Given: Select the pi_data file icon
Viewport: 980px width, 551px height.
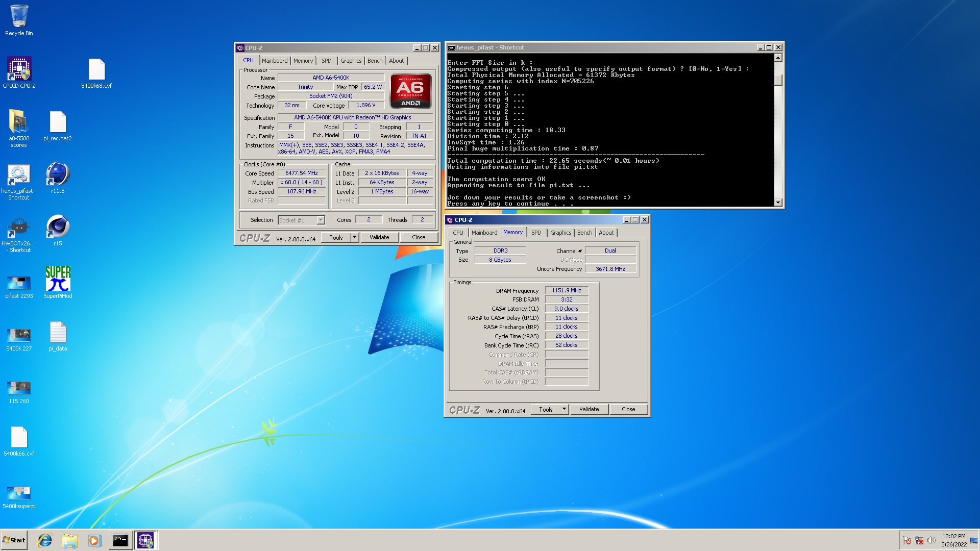Looking at the screenshot, I should click(x=58, y=336).
